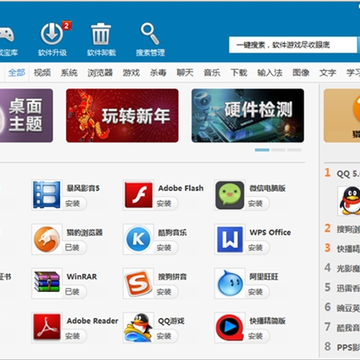Install 搜狗拼音 with 安装 button
The height and width of the screenshot is (360, 360).
click(x=165, y=292)
